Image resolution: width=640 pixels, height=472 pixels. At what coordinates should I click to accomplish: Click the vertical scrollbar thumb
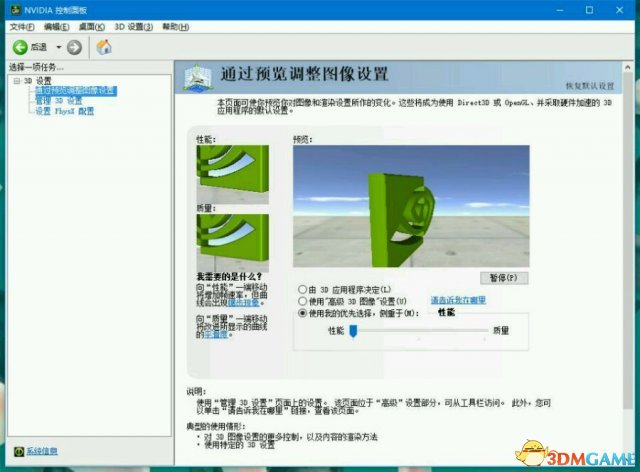[x=628, y=241]
